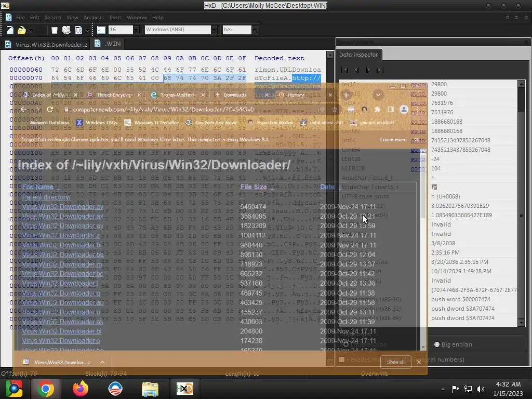
Task: Open the Windows (ANSI) charset dropdown
Action: point(214,30)
